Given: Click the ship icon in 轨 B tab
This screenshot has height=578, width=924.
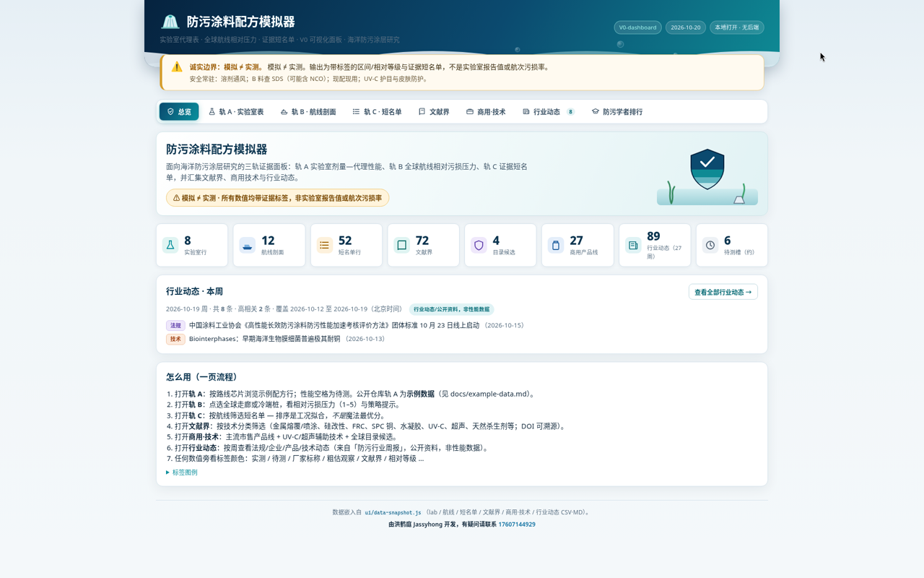Looking at the screenshot, I should [x=284, y=112].
